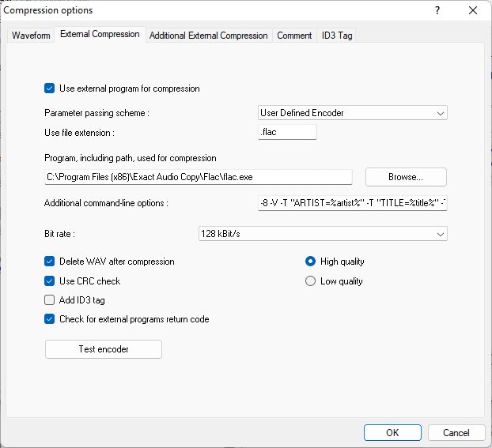Click the question mark help icon
This screenshot has width=492, height=448.
(x=437, y=10)
